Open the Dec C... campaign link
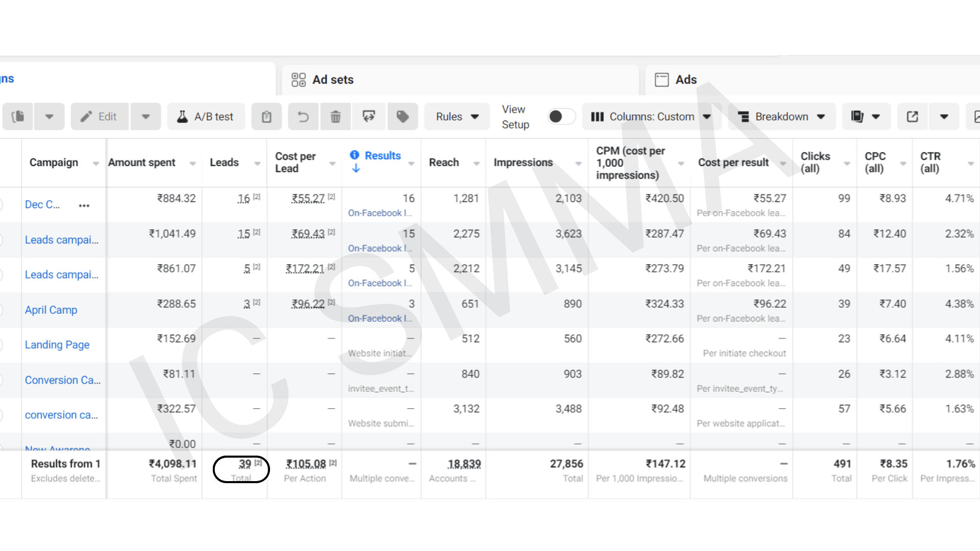 (42, 205)
